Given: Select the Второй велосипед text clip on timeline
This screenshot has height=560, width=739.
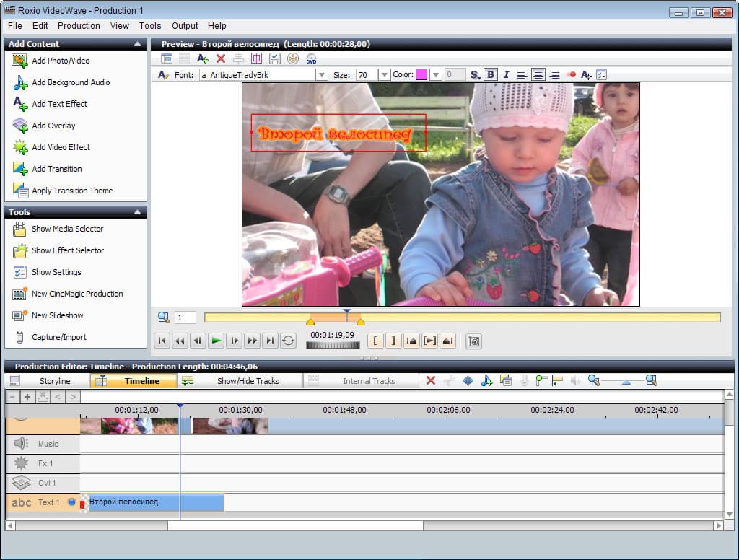Looking at the screenshot, I should (x=155, y=502).
